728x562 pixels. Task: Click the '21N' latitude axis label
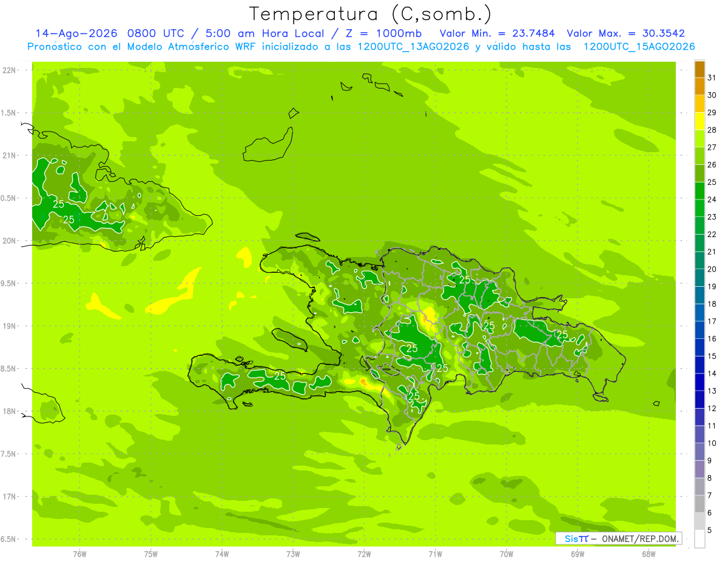click(x=9, y=156)
